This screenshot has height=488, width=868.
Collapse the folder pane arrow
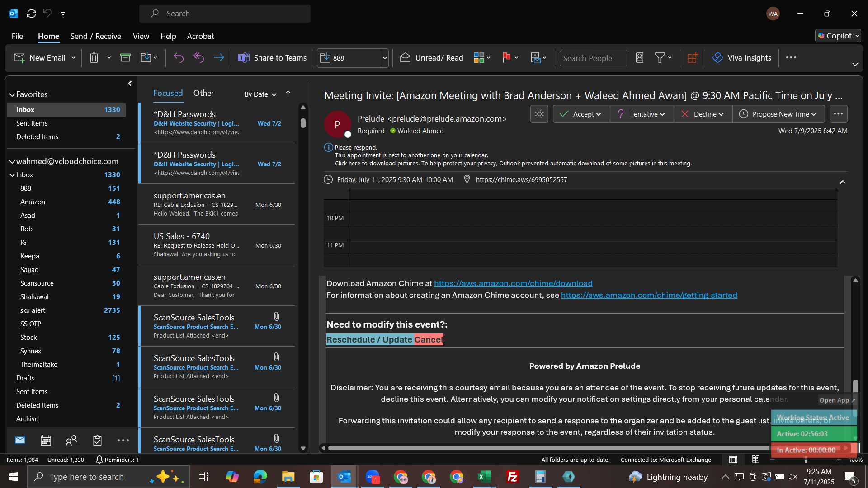pyautogui.click(x=130, y=83)
